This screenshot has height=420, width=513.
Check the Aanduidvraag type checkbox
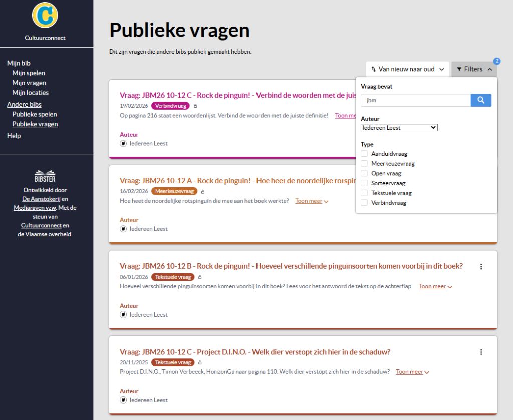364,154
